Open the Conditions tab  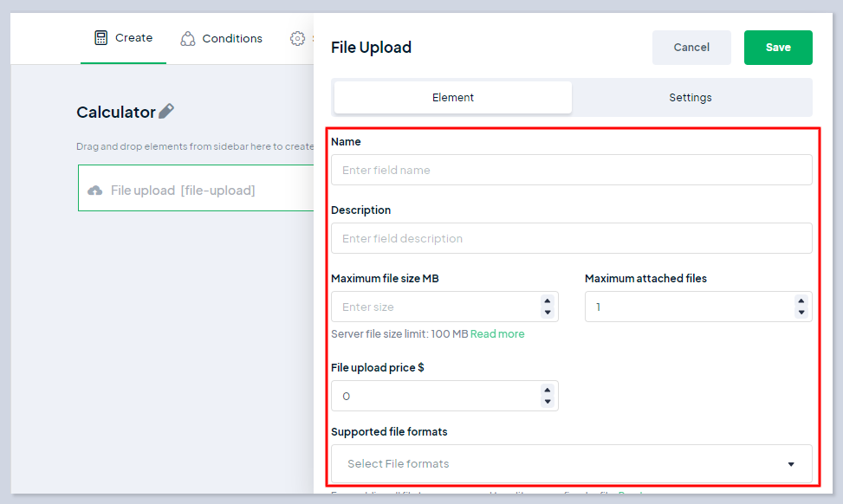pos(231,39)
